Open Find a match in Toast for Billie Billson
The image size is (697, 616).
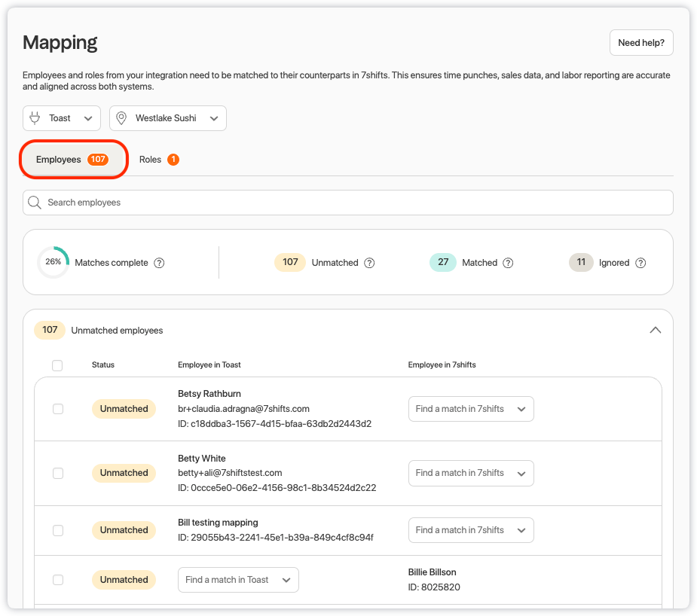point(238,580)
